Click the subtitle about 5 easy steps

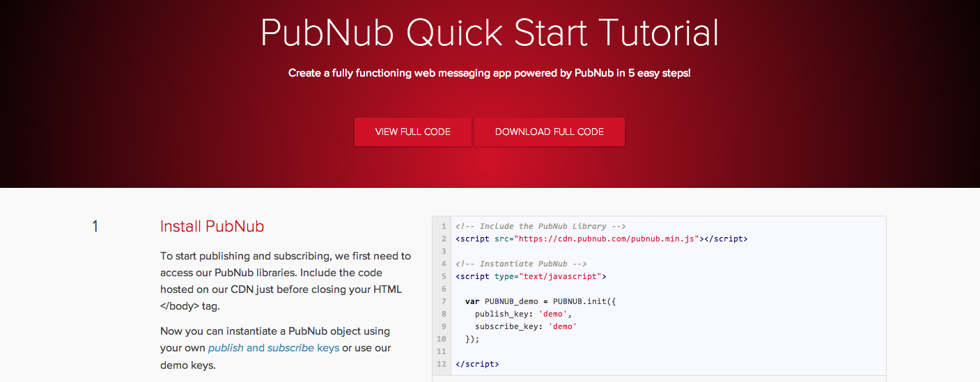[x=490, y=72]
